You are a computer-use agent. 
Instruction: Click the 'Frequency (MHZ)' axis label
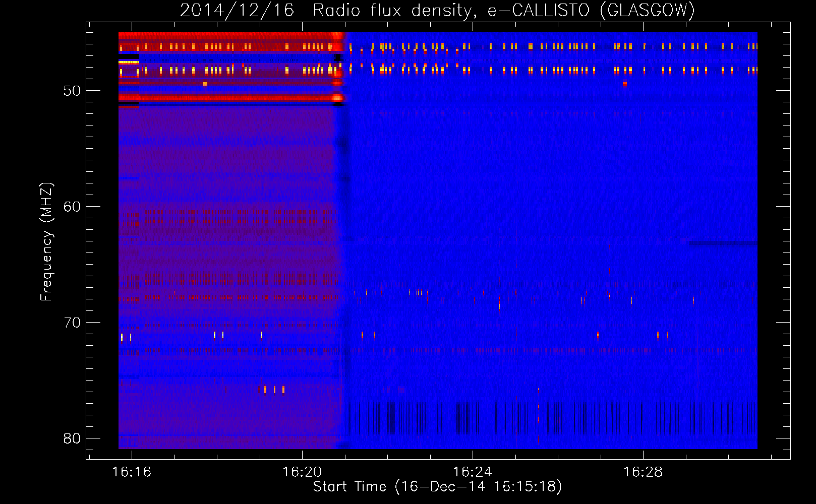tap(46, 241)
